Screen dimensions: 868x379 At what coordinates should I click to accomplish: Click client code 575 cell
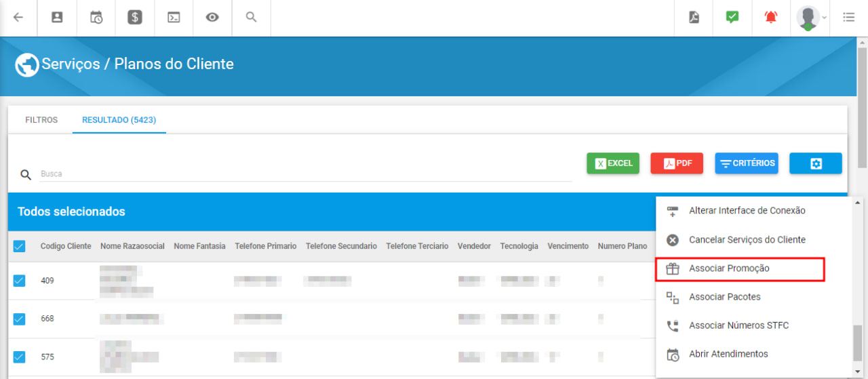click(x=47, y=357)
